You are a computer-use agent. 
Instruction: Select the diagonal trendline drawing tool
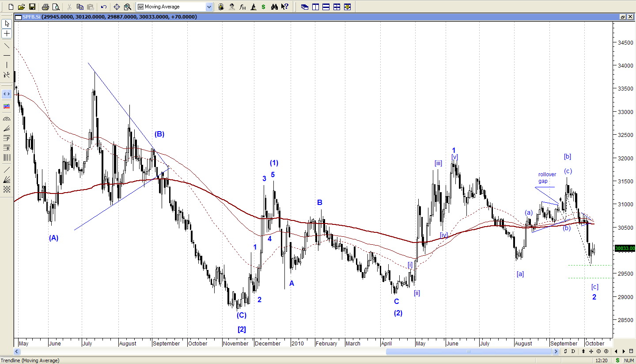point(7,45)
